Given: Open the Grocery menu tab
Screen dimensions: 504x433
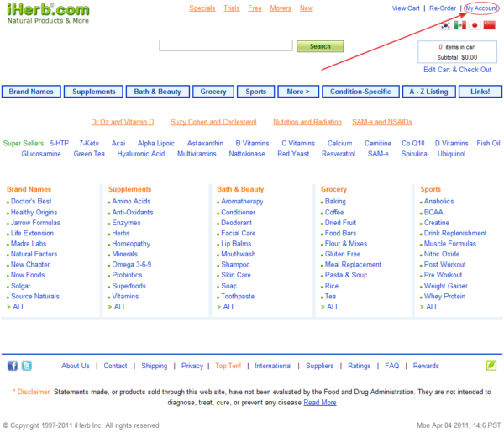Looking at the screenshot, I should [213, 92].
